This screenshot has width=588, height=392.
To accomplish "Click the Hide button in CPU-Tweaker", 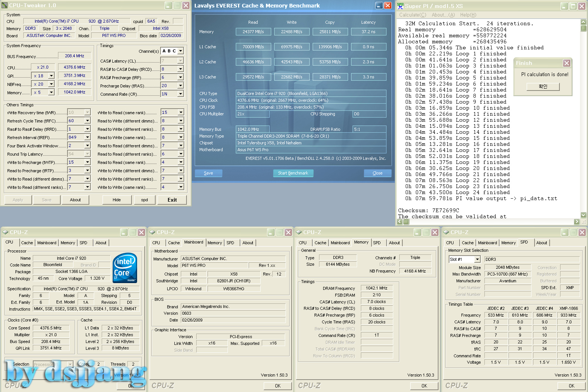I will coord(117,200).
